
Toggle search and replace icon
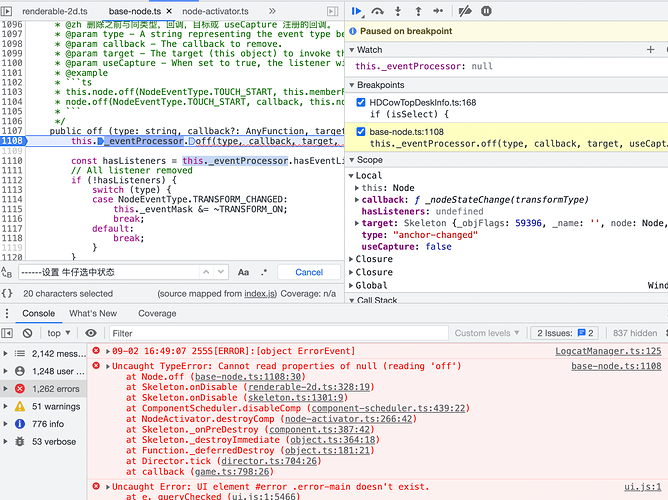pos(6,272)
